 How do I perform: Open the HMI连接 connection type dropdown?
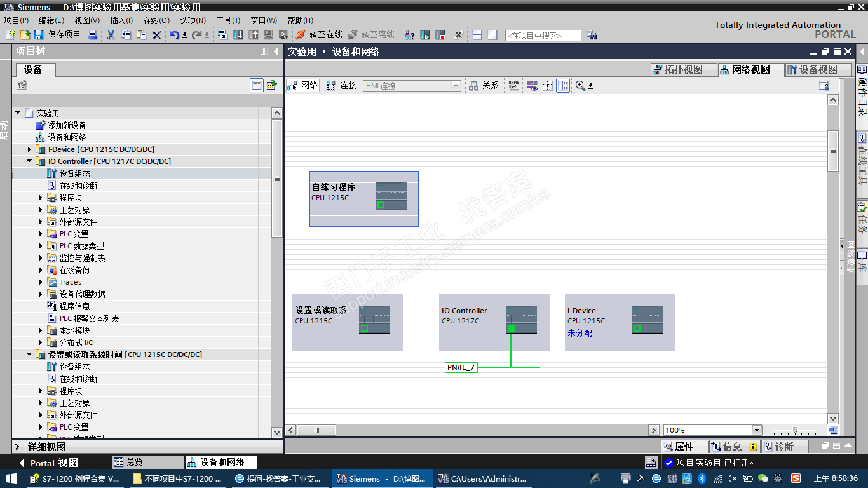coord(456,86)
